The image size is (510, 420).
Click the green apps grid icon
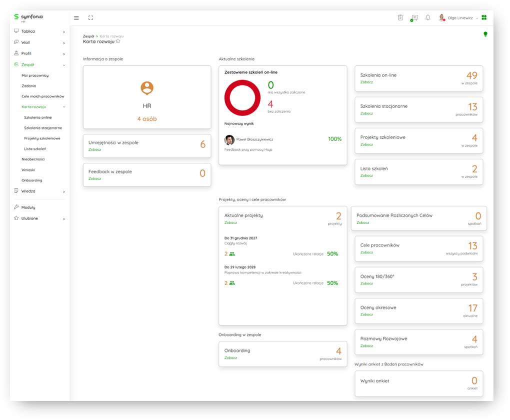484,17
